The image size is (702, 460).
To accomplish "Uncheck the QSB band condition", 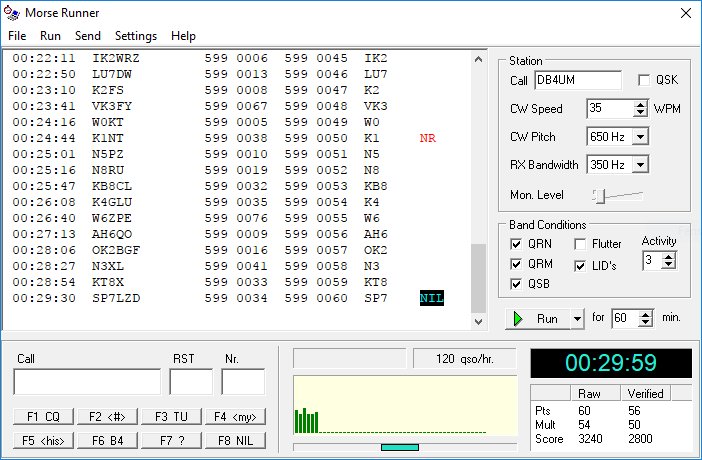I will point(516,284).
